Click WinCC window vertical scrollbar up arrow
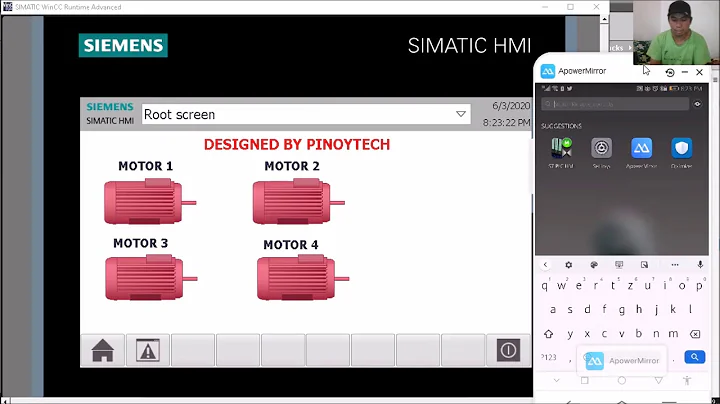 [604, 19]
